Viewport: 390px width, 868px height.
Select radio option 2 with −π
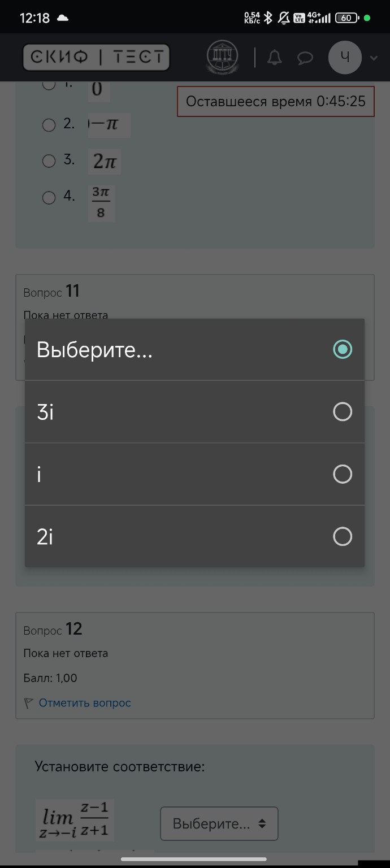point(49,125)
